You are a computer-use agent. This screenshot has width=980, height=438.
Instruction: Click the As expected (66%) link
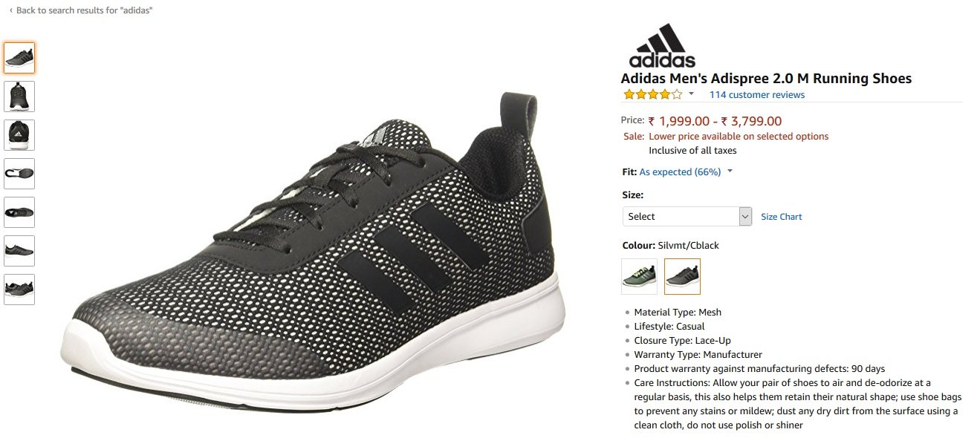[x=680, y=171]
